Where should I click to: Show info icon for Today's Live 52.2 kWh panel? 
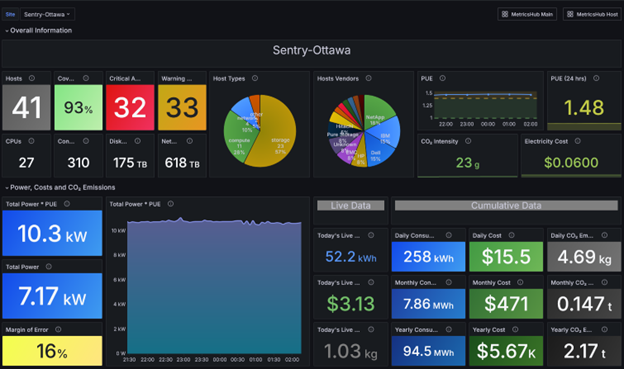(x=371, y=235)
